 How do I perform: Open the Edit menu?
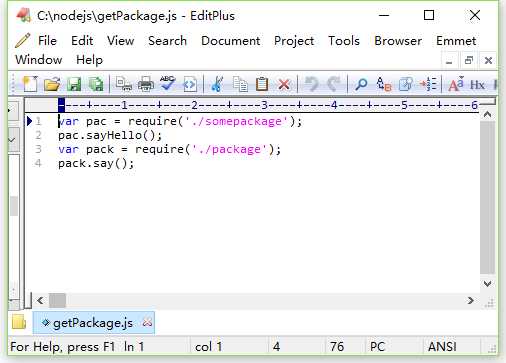click(x=82, y=41)
